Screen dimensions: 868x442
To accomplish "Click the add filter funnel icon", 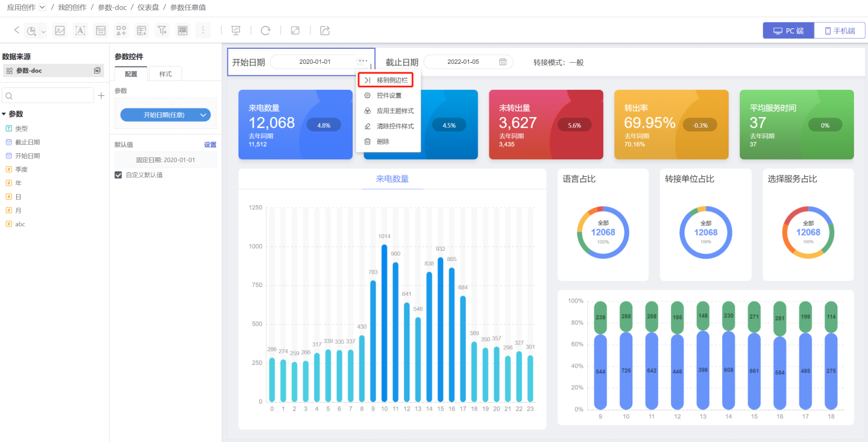I will point(162,30).
